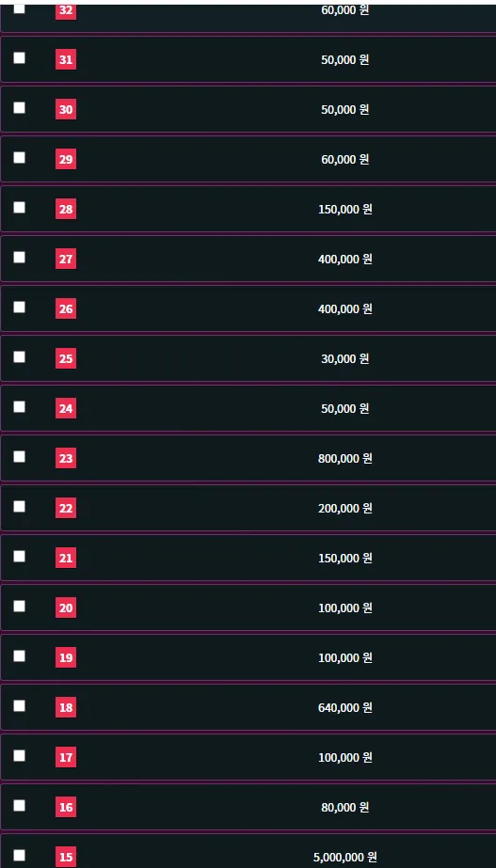Click the 5,000,000 원 amount
The height and width of the screenshot is (868, 496).
(345, 858)
